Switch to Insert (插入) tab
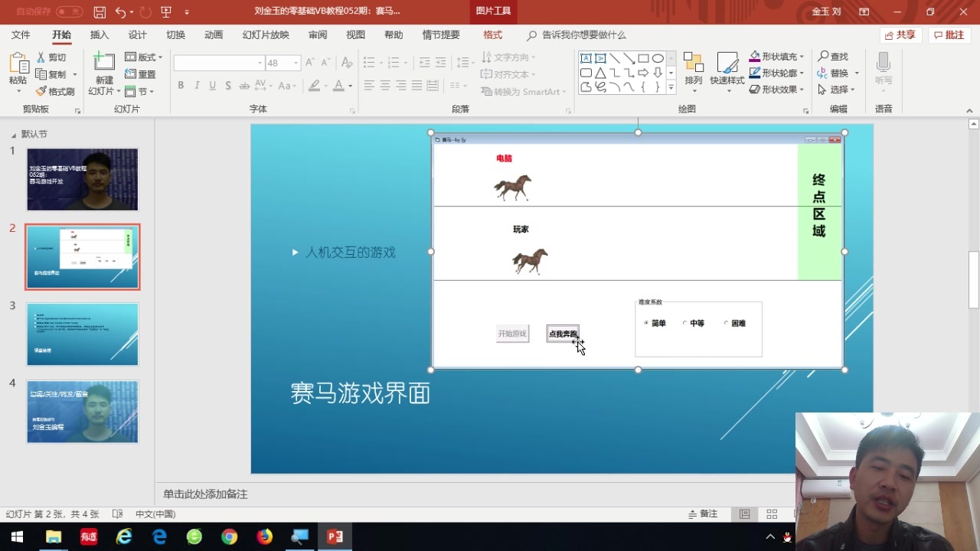980x551 pixels. [100, 35]
